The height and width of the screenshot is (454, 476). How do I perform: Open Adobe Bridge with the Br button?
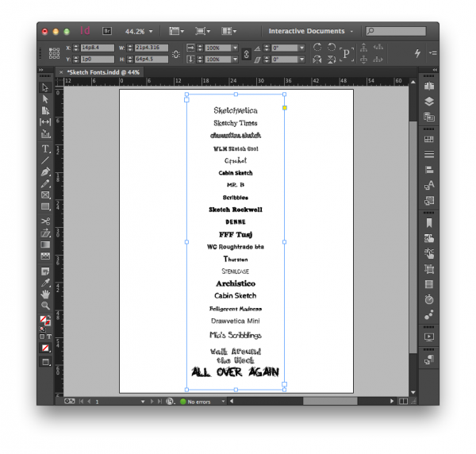(x=107, y=31)
